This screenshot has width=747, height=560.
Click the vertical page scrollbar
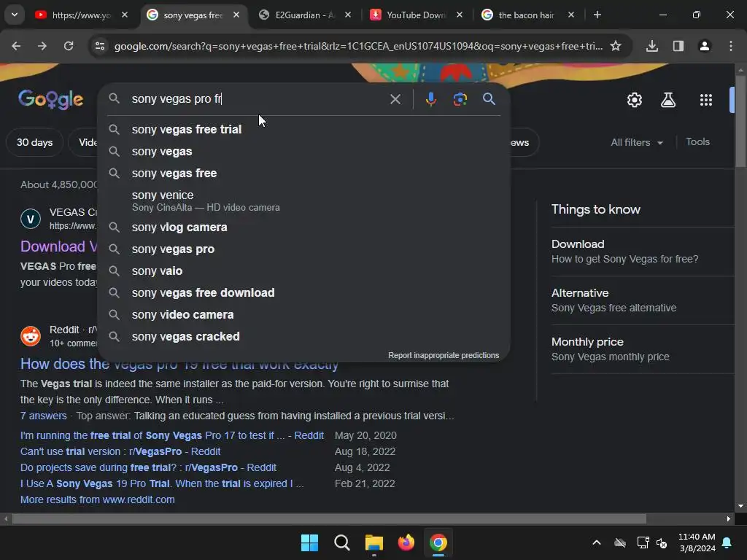740,122
